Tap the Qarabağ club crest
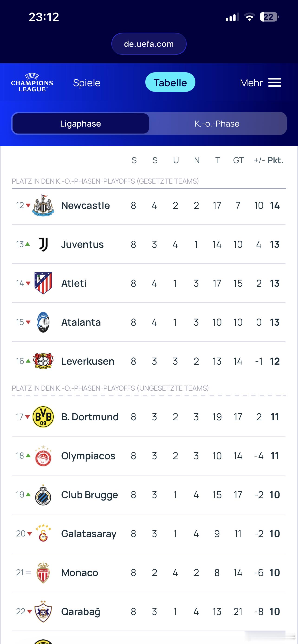 (43, 612)
